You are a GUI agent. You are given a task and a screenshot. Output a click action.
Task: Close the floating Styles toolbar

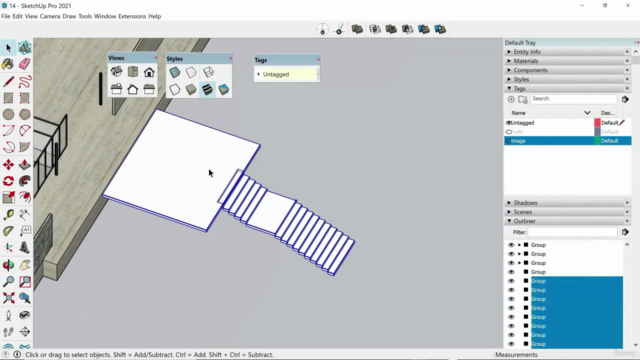click(x=231, y=58)
